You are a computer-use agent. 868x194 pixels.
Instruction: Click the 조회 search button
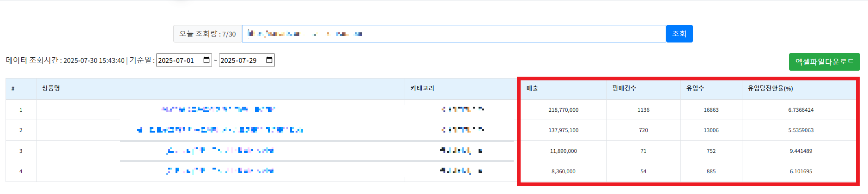click(x=679, y=34)
